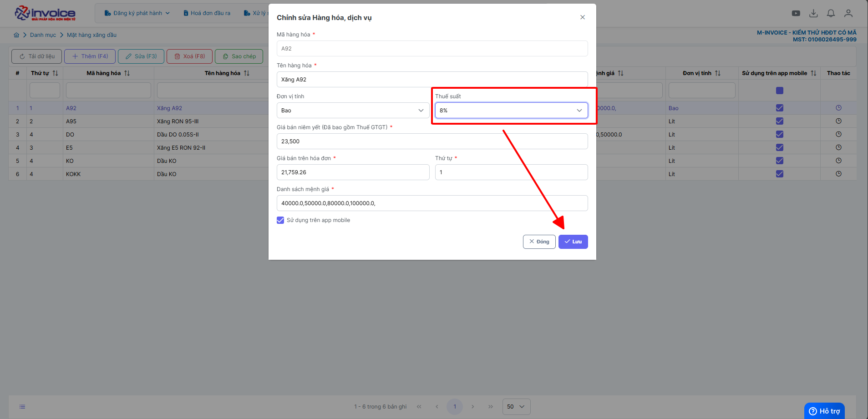
Task: Expand Đăng ký phát hành menu
Action: point(137,13)
